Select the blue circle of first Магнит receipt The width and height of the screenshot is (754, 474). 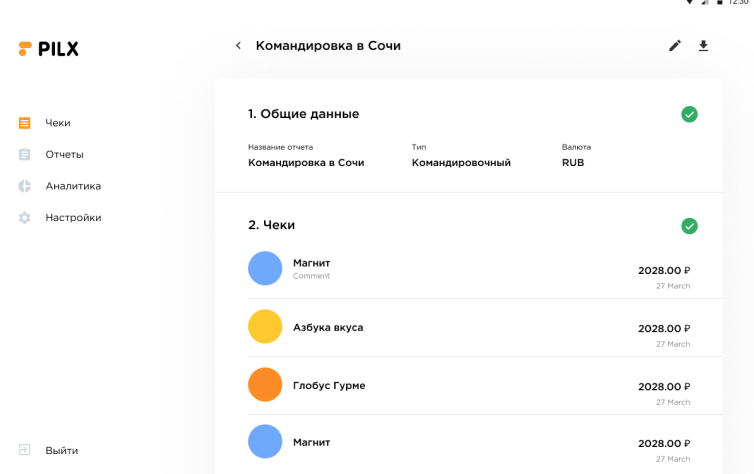point(265,269)
